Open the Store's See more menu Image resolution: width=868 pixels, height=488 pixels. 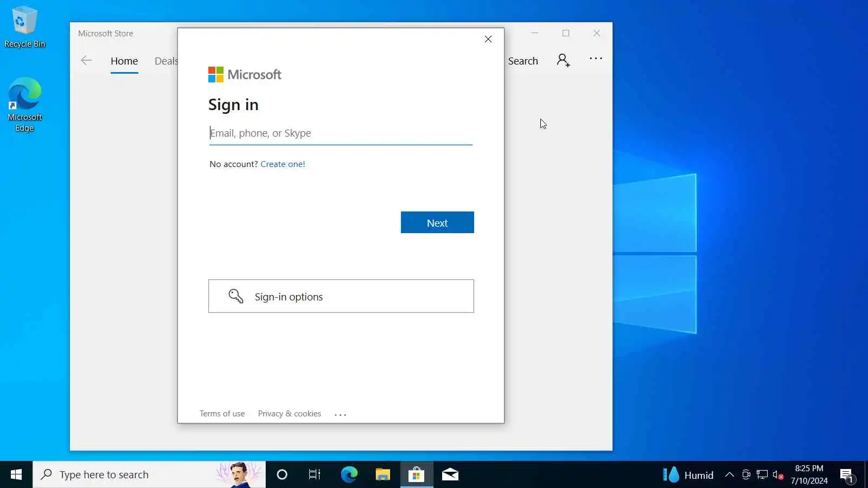point(596,59)
